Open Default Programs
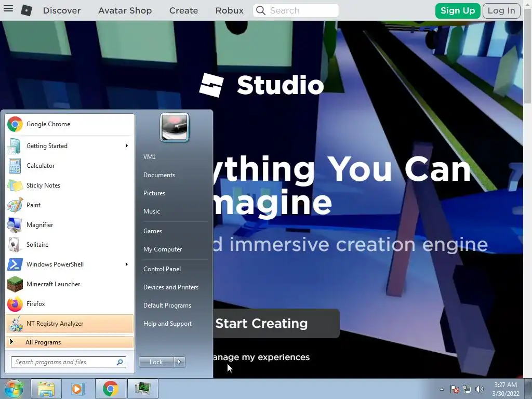Screen dimensions: 532x399 (x=167, y=305)
